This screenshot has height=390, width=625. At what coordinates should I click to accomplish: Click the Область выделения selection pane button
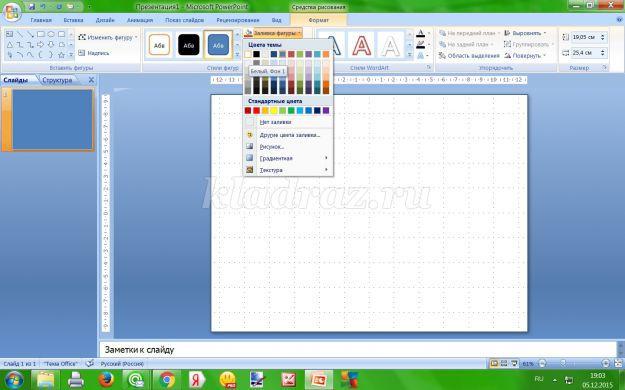469,56
